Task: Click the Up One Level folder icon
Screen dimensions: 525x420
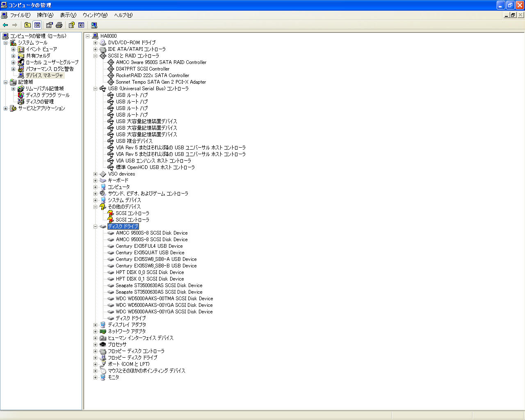Action: point(27,25)
